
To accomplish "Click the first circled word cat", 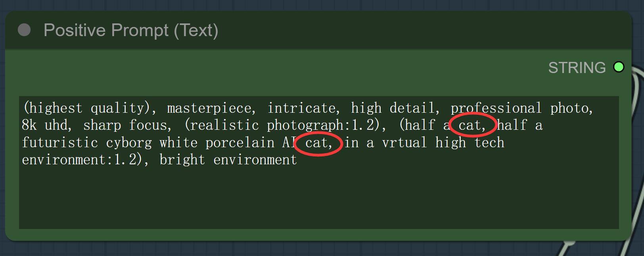I will 470,125.
